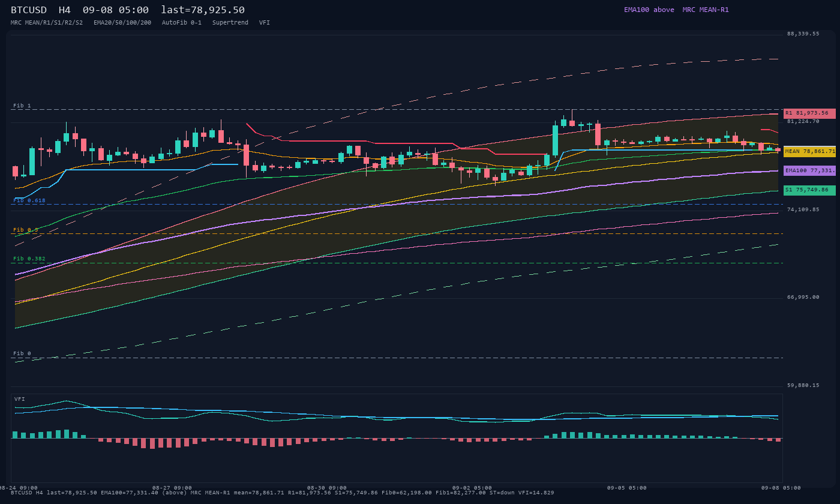Click the 81,224.70 price axis label
The image size is (840, 504).
point(803,121)
